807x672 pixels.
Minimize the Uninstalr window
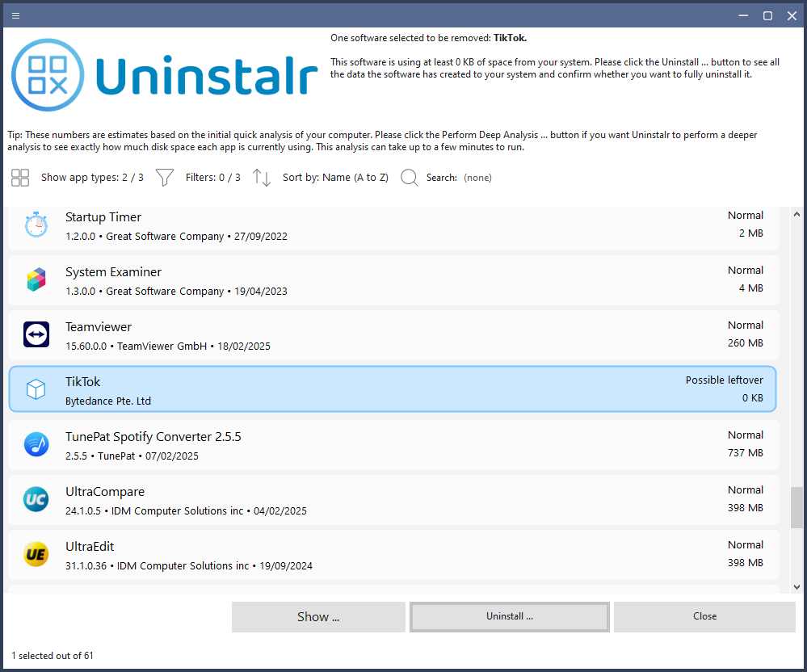coord(743,15)
